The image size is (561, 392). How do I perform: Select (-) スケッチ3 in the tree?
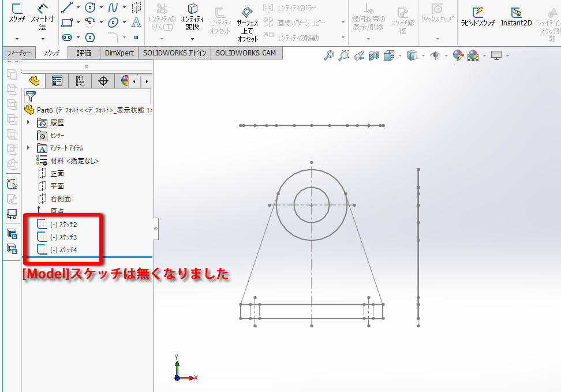coord(57,237)
